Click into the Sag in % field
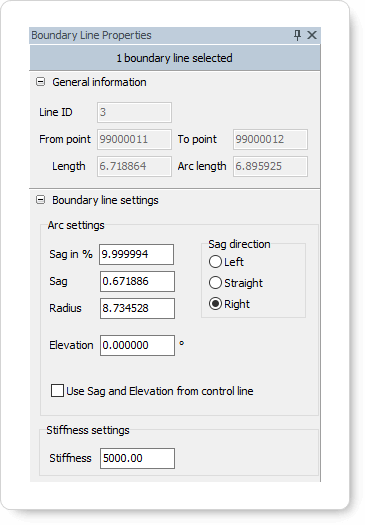The height and width of the screenshot is (525, 365). tap(137, 254)
